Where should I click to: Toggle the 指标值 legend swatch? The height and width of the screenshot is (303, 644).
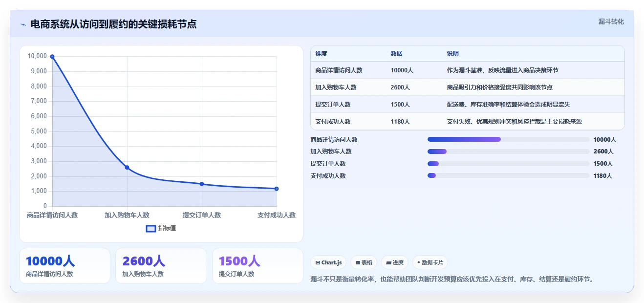[151, 228]
